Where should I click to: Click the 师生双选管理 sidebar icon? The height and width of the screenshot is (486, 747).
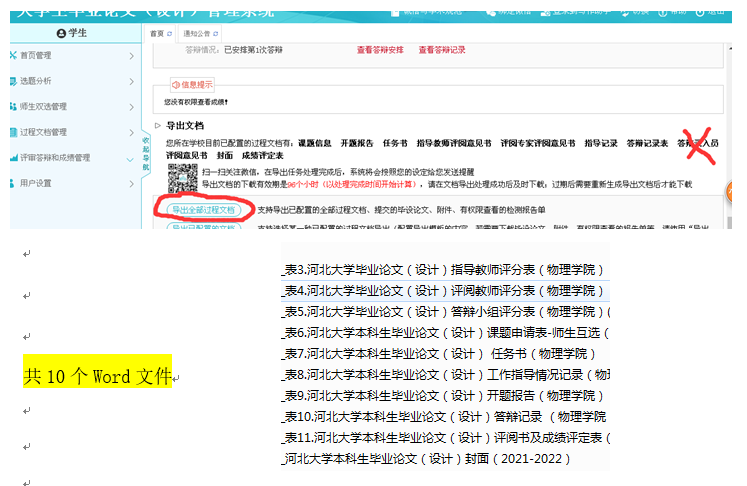click(13, 106)
